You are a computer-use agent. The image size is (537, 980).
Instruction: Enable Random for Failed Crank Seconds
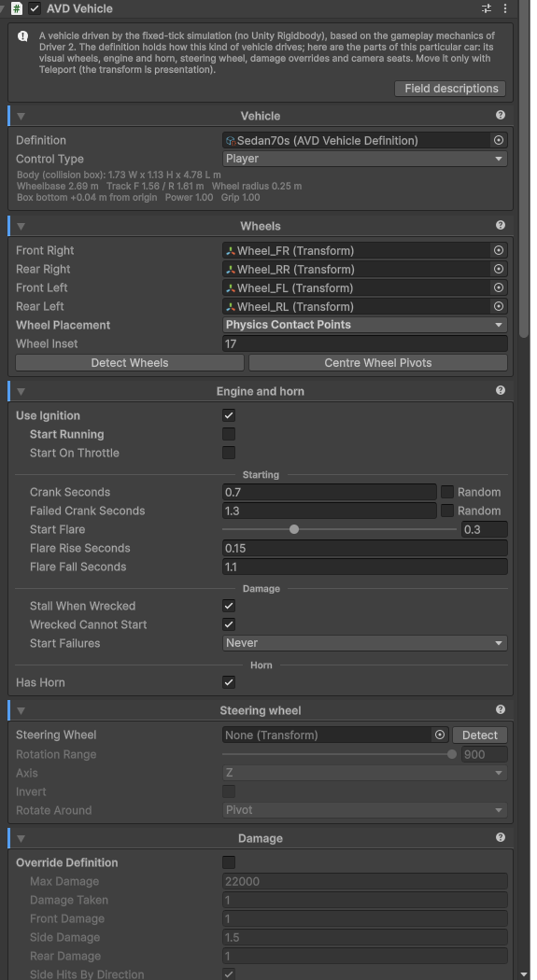(x=447, y=511)
